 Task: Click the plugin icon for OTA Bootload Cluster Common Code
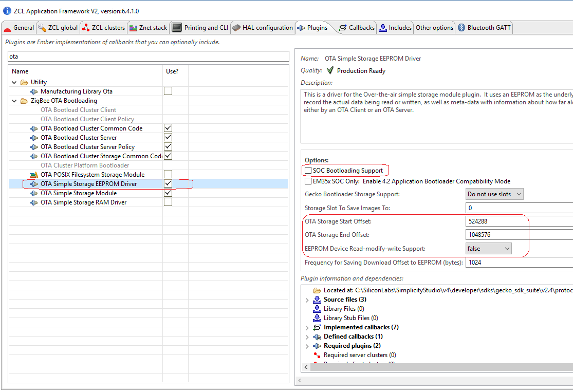point(33,128)
